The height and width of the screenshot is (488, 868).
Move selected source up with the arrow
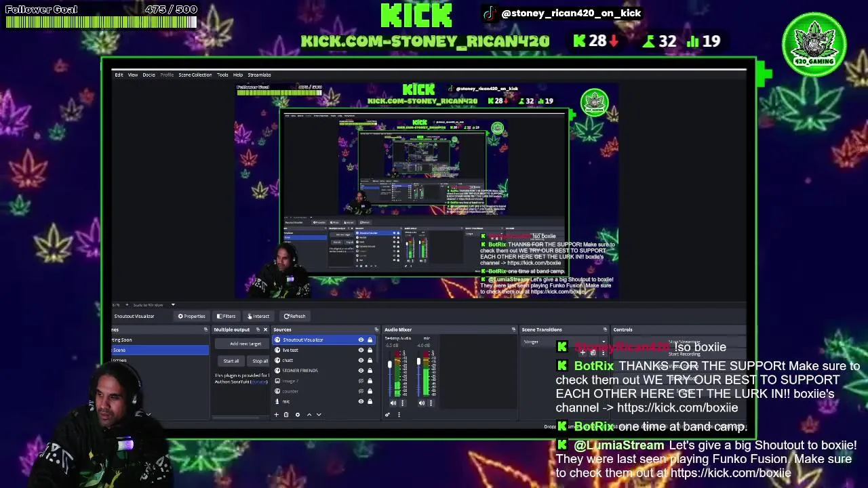click(309, 415)
